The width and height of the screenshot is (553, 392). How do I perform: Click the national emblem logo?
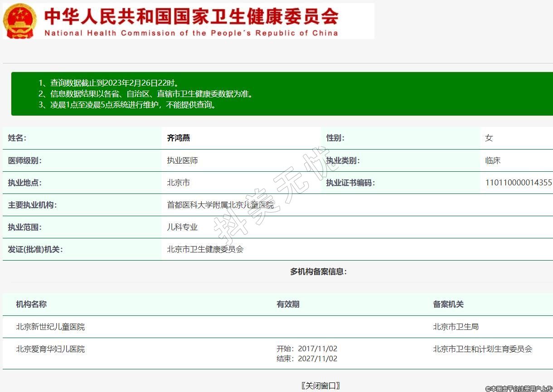(20, 21)
